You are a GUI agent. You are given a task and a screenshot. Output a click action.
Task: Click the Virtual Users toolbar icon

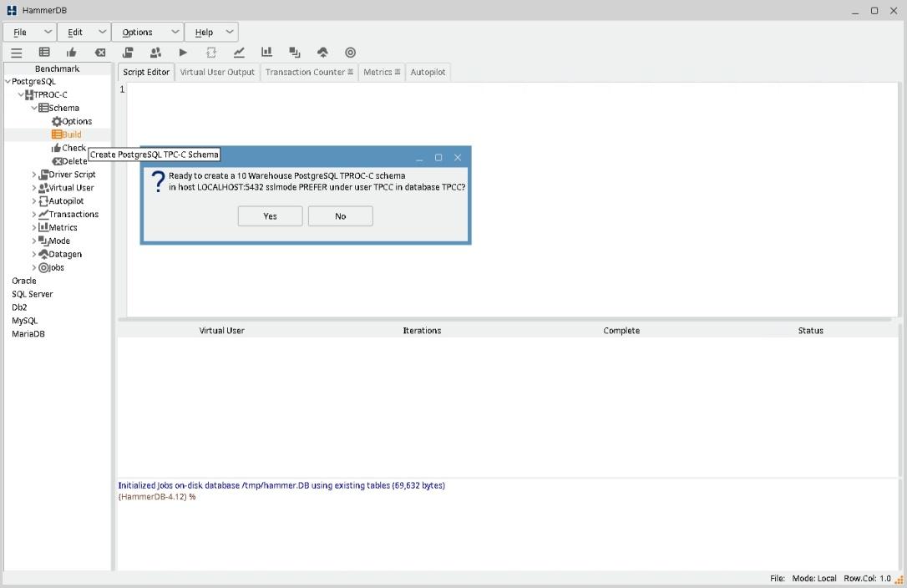pos(155,52)
